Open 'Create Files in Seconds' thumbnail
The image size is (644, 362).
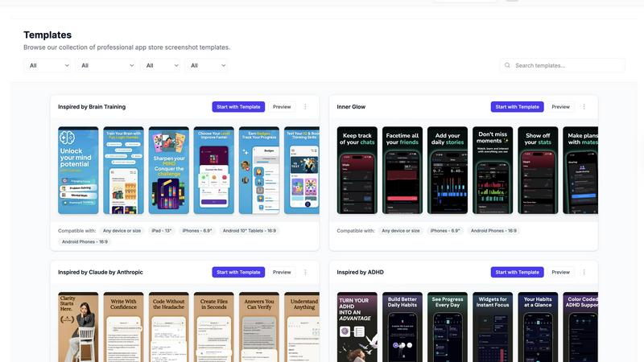213,327
